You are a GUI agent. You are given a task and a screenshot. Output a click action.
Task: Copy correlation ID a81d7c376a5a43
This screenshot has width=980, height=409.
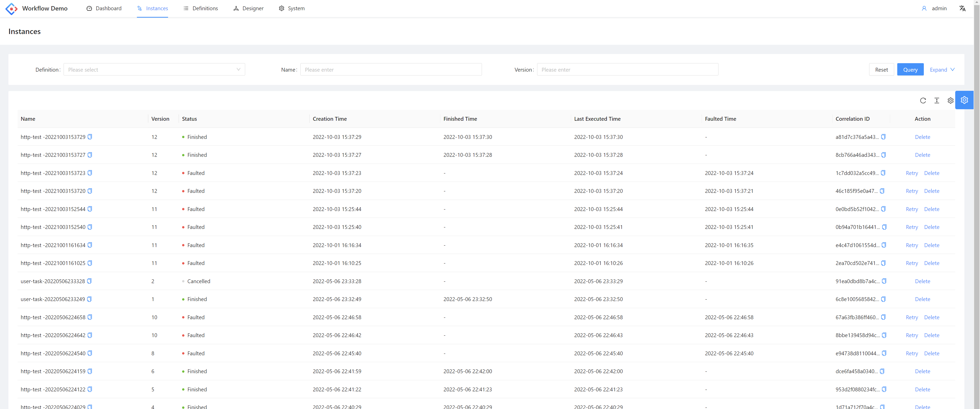[x=883, y=137]
